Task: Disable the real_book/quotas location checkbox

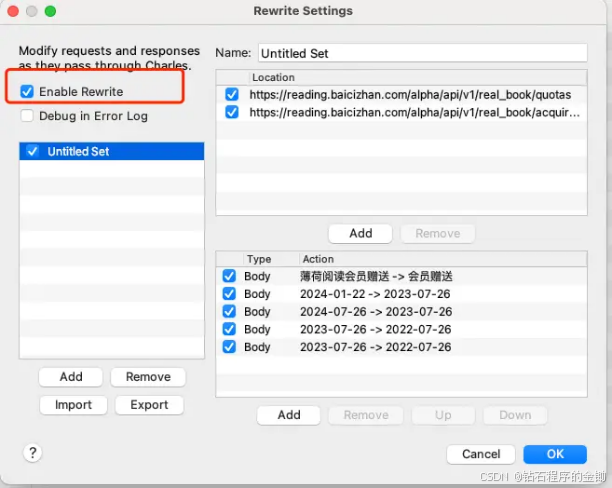Action: click(x=231, y=94)
